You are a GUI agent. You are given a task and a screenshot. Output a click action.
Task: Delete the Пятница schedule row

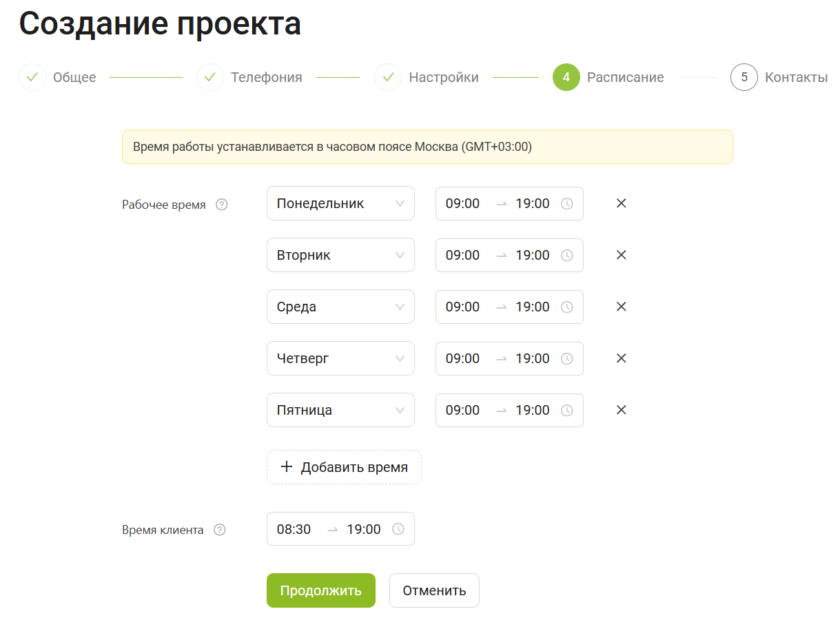point(621,410)
